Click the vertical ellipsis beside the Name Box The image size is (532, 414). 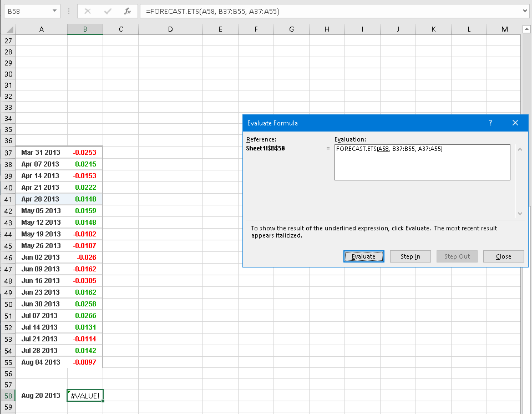pyautogui.click(x=68, y=11)
